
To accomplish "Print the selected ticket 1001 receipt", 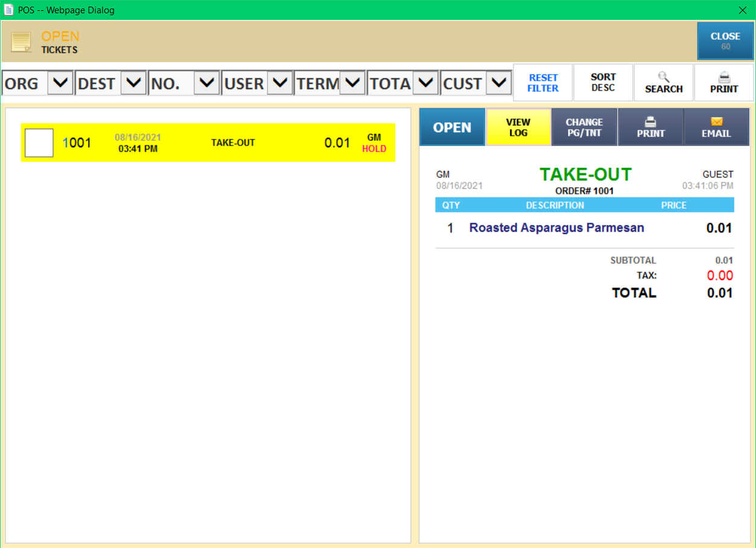I will point(650,127).
